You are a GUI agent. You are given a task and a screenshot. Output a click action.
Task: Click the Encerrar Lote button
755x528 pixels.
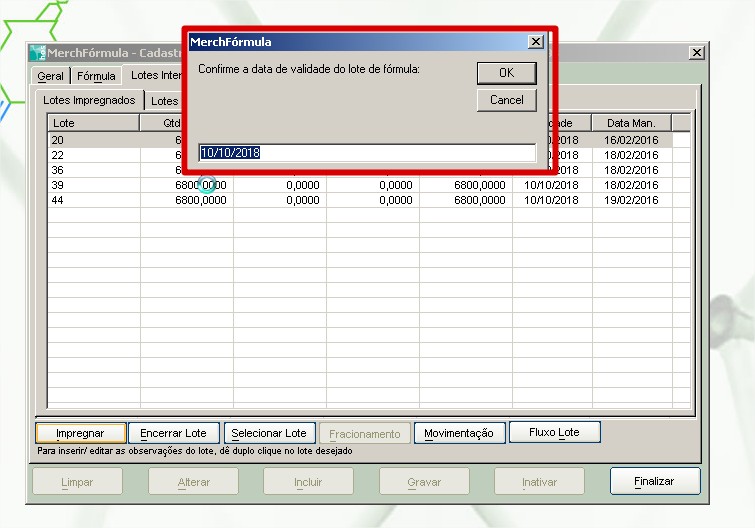[x=173, y=433]
